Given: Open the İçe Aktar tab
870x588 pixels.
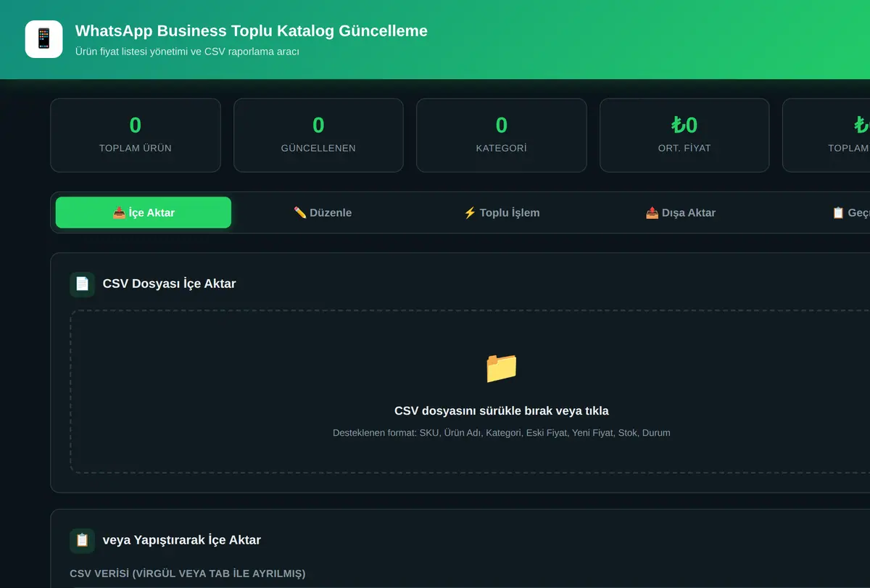Looking at the screenshot, I should point(144,212).
